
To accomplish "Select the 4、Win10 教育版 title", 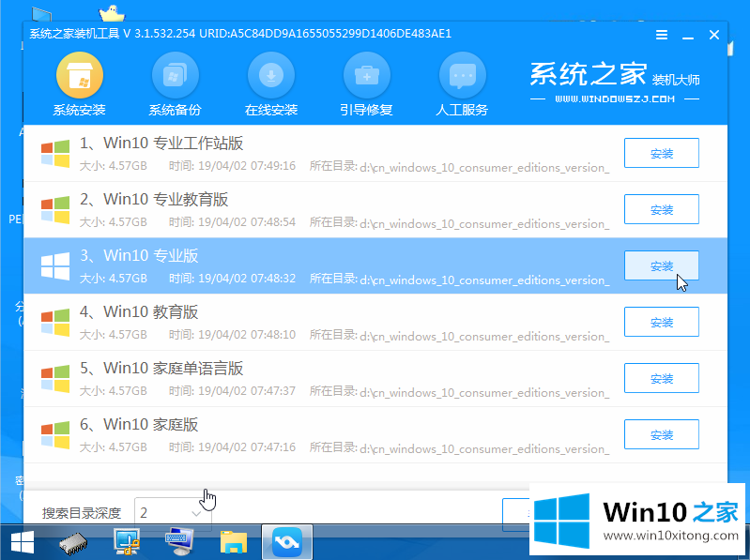I will tap(139, 312).
